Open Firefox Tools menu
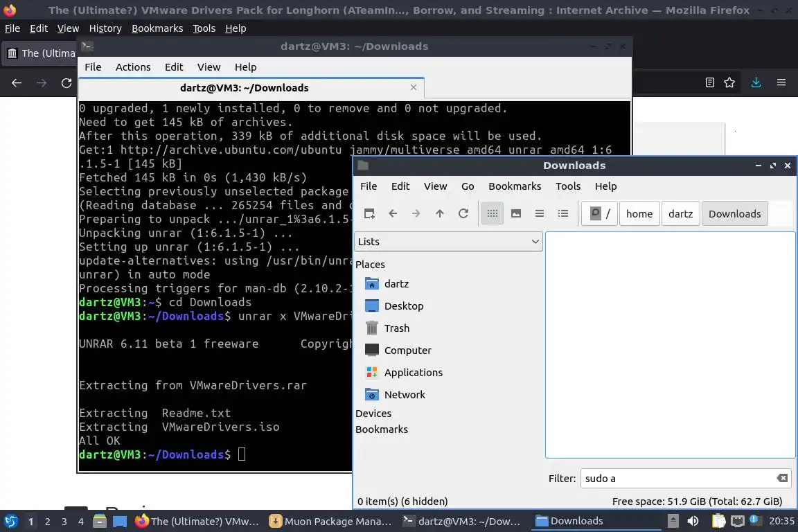798x532 pixels. pyautogui.click(x=204, y=28)
